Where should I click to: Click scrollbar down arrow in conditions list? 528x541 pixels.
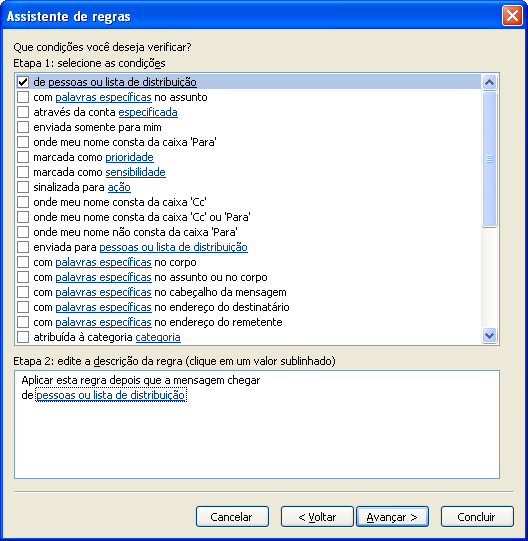(489, 335)
